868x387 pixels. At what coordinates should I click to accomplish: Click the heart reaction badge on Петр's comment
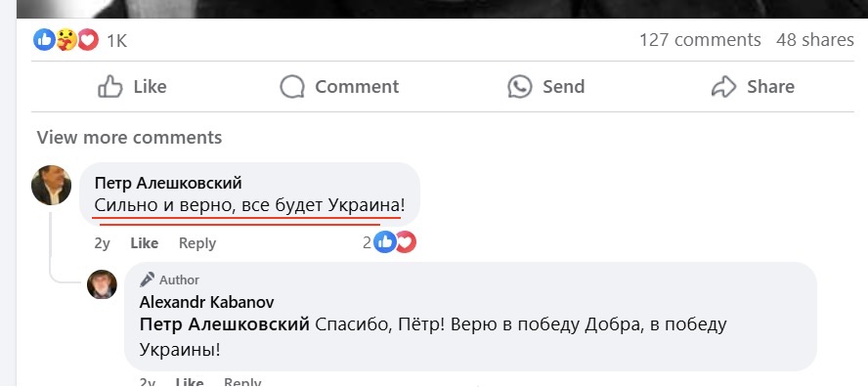click(x=407, y=242)
